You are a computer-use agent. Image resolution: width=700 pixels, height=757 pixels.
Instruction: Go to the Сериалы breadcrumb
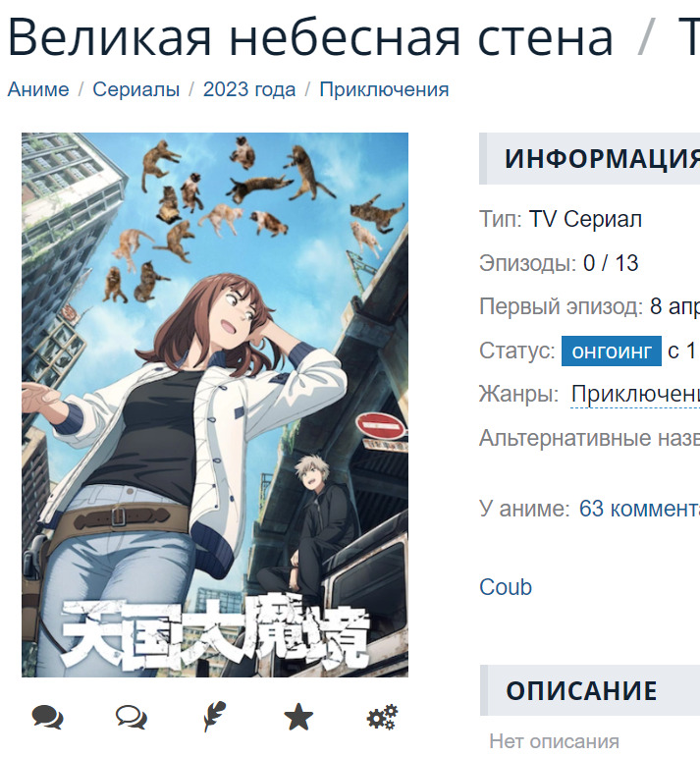coord(136,89)
